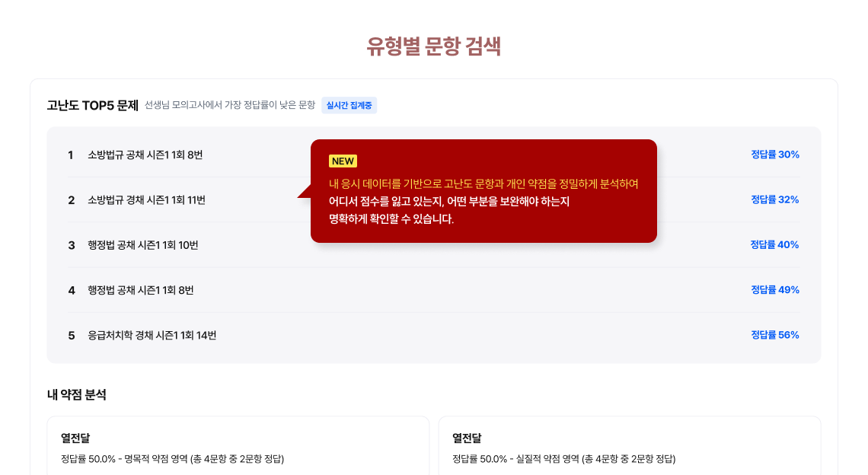
Task: Open the 열전달 명목적 약점 영역 card
Action: coord(238,445)
